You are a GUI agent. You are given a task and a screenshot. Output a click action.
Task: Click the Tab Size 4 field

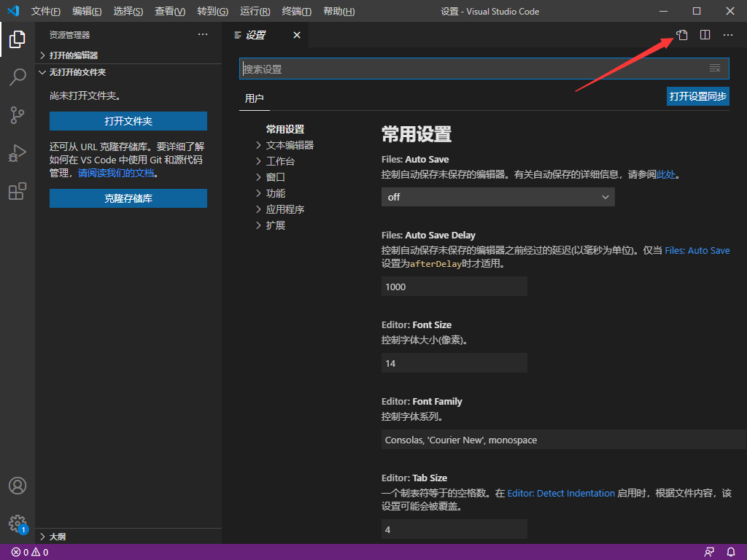click(454, 529)
